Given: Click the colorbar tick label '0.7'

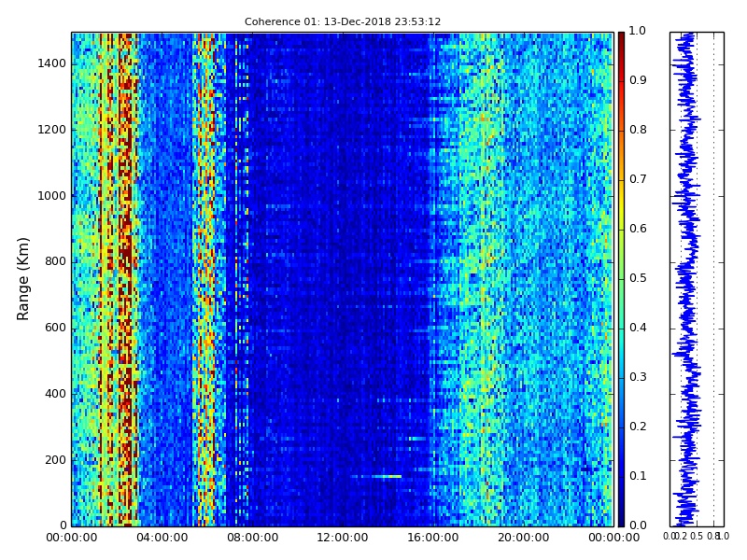Looking at the screenshot, I should pos(638,179).
